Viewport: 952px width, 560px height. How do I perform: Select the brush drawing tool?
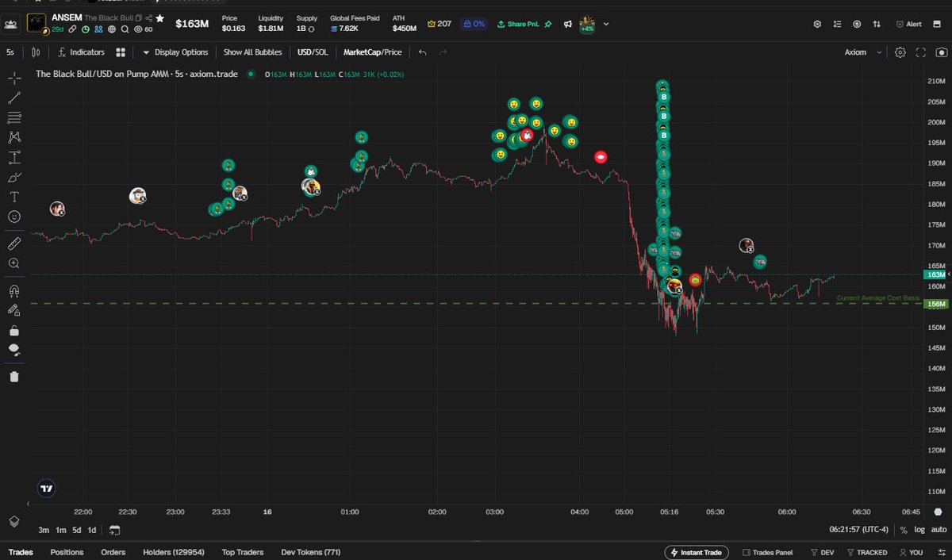coord(13,177)
